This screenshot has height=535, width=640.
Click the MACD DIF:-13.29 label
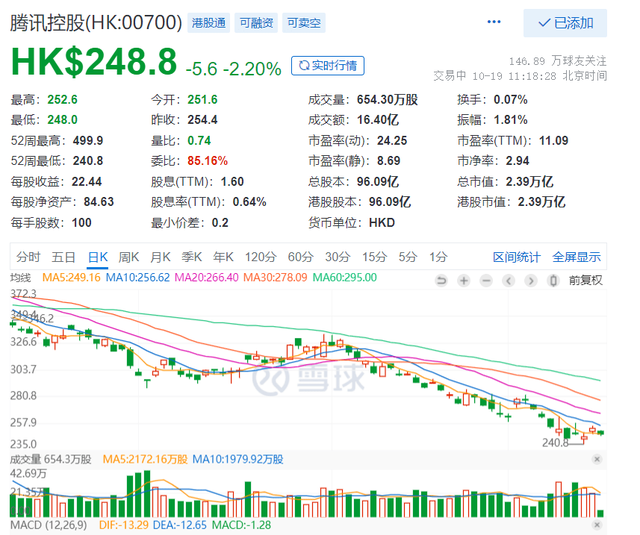coord(124,525)
